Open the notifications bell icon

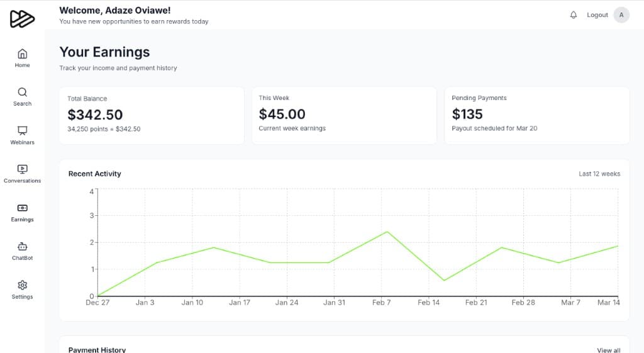[x=573, y=15]
